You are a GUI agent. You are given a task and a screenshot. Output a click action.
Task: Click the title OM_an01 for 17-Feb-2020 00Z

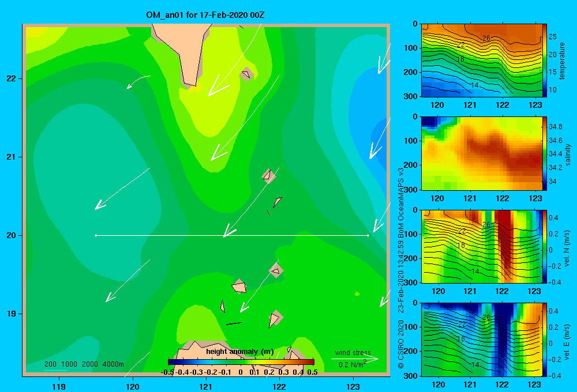(x=205, y=15)
